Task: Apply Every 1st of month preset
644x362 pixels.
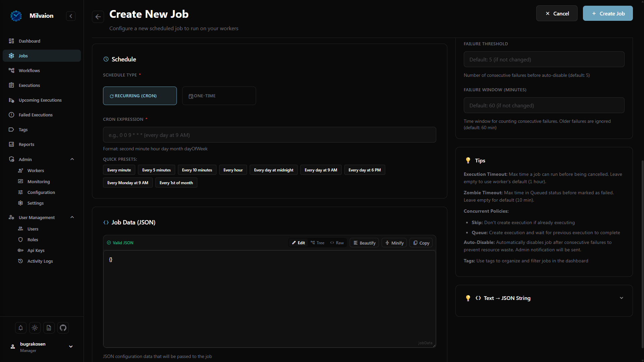Action: (x=176, y=183)
